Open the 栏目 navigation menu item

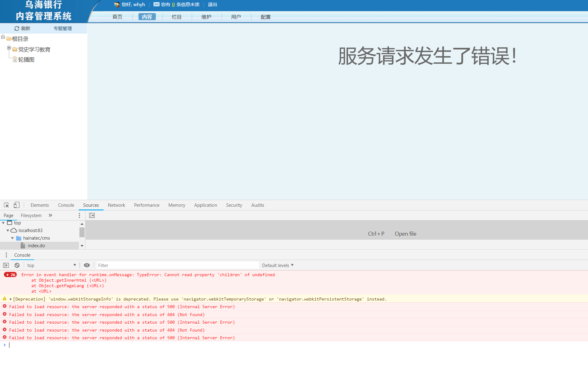coord(177,17)
